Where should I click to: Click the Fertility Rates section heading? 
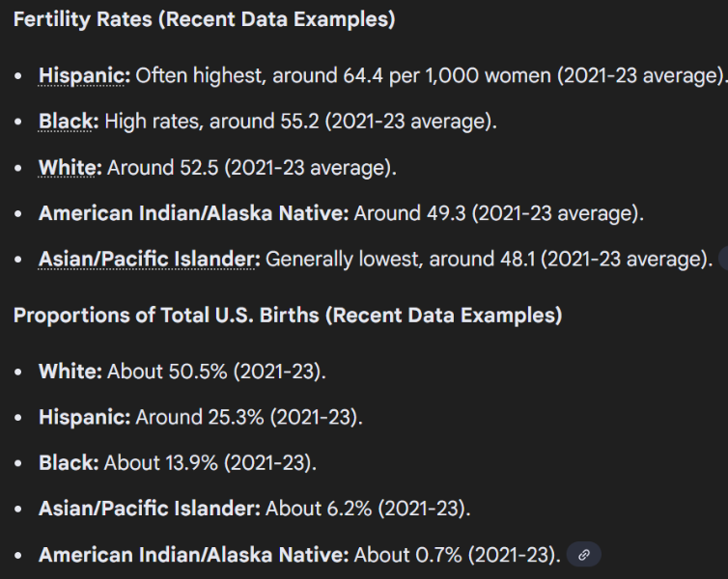tap(204, 20)
